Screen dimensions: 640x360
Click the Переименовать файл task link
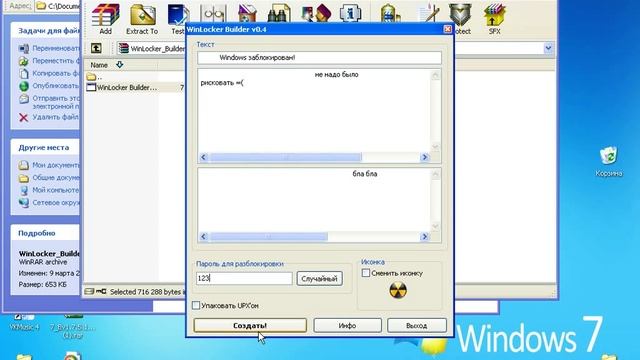pos(56,48)
